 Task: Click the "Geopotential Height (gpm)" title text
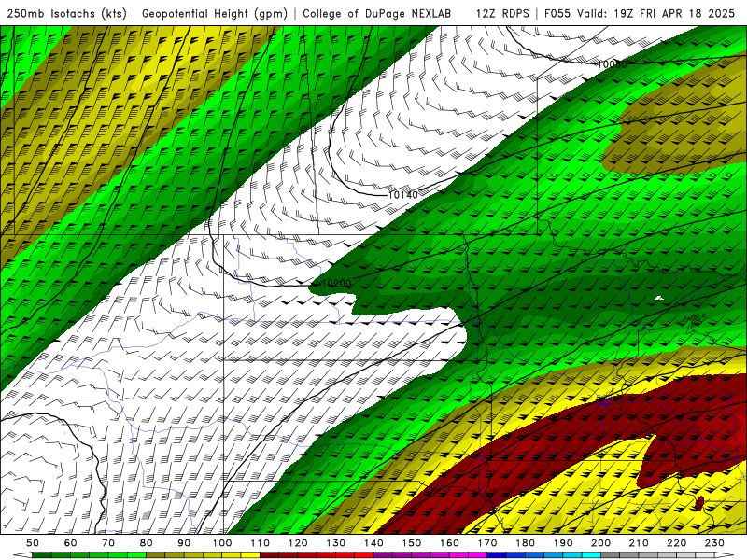click(x=215, y=13)
